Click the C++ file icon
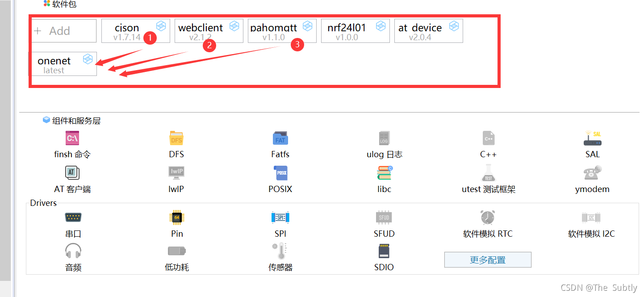This screenshot has width=644, height=297. pos(489,138)
